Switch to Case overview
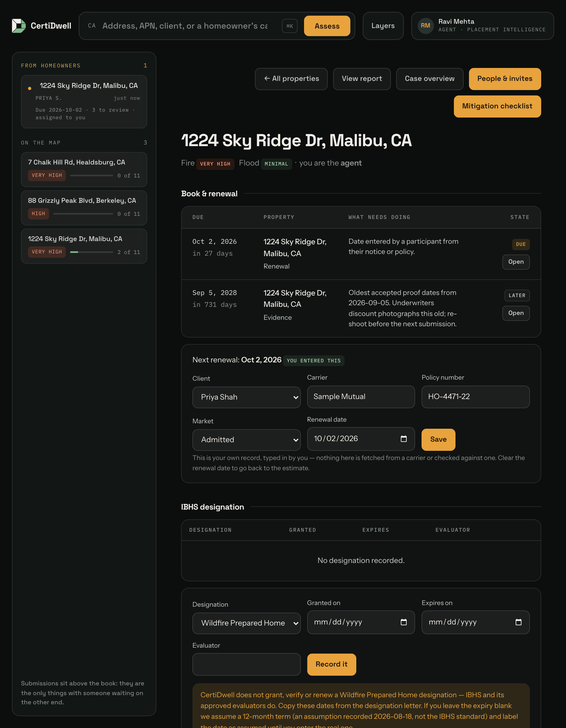This screenshot has height=728, width=566. [429, 79]
